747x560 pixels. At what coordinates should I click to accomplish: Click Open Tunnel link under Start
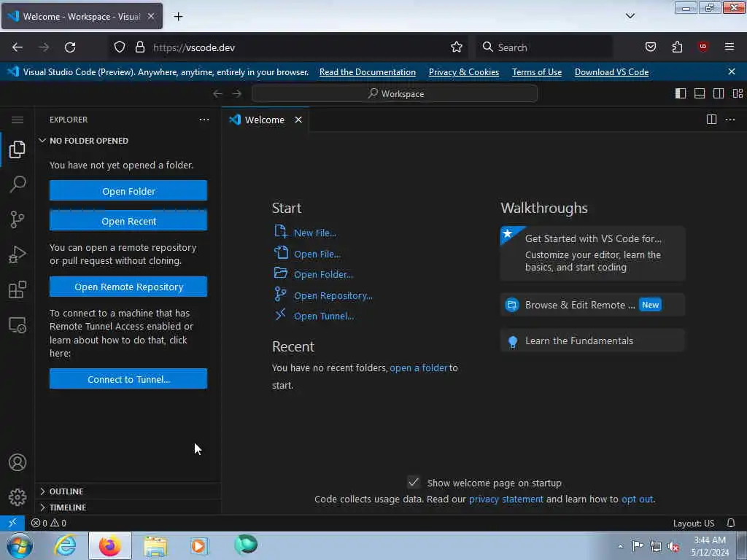324,316
